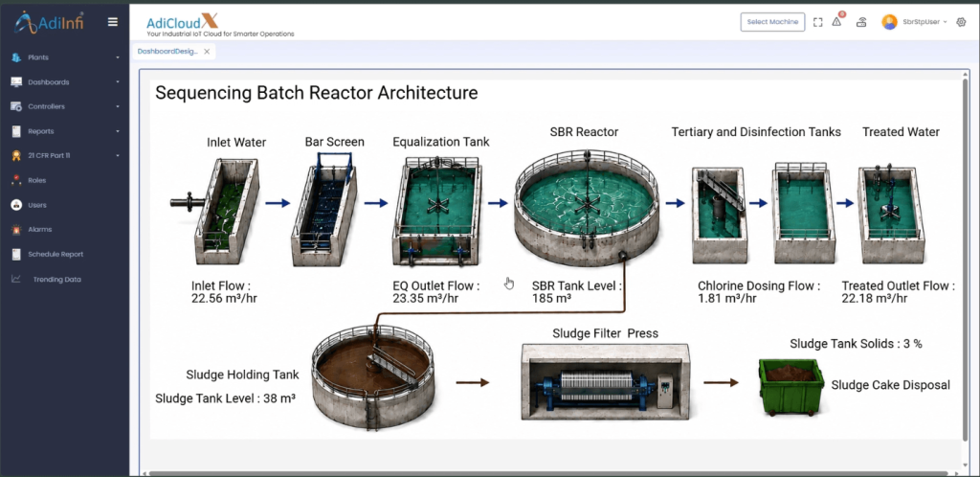Screen dimensions: 980x477
Task: Click the AdiInfi logo
Action: (50, 22)
